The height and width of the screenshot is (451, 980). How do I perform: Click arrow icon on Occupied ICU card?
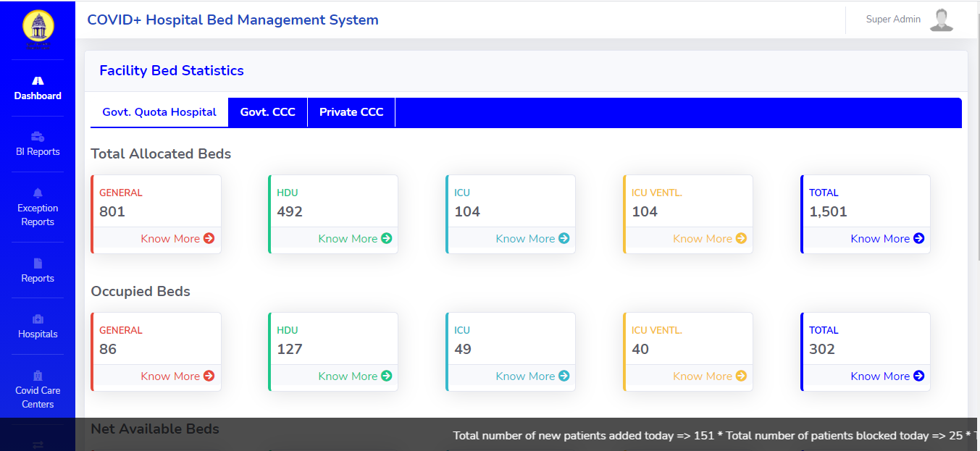[564, 376]
